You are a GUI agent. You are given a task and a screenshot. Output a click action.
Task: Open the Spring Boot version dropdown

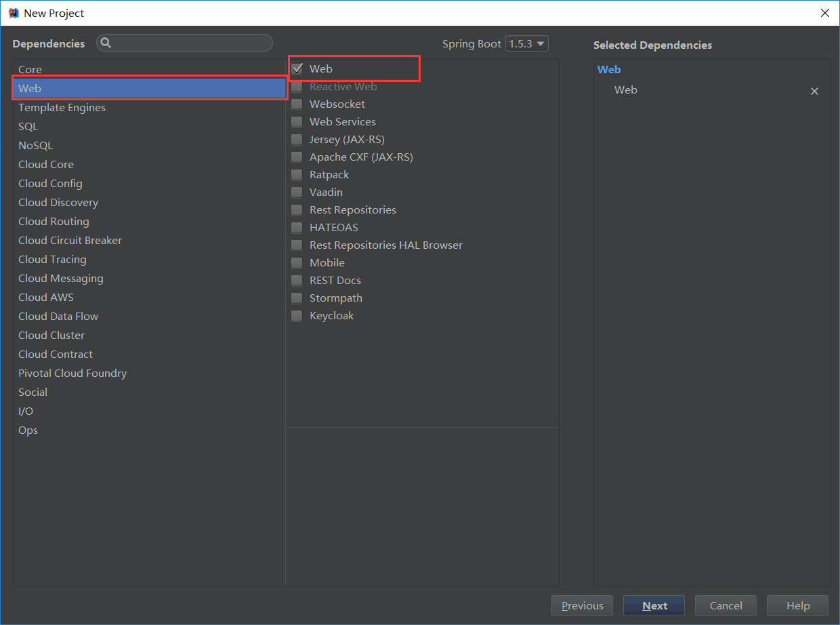(526, 43)
